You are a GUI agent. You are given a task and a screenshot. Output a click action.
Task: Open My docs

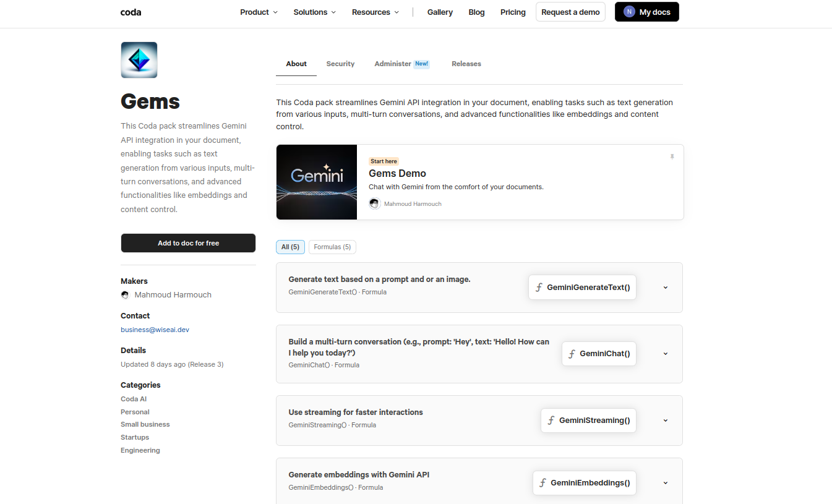647,12
